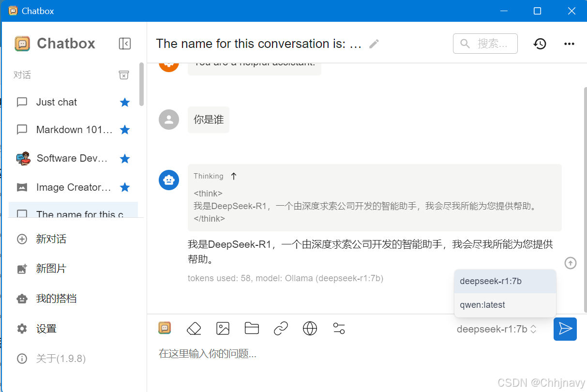Click the gray user avatar beside 你是谁
Image resolution: width=587 pixels, height=392 pixels.
[x=169, y=120]
